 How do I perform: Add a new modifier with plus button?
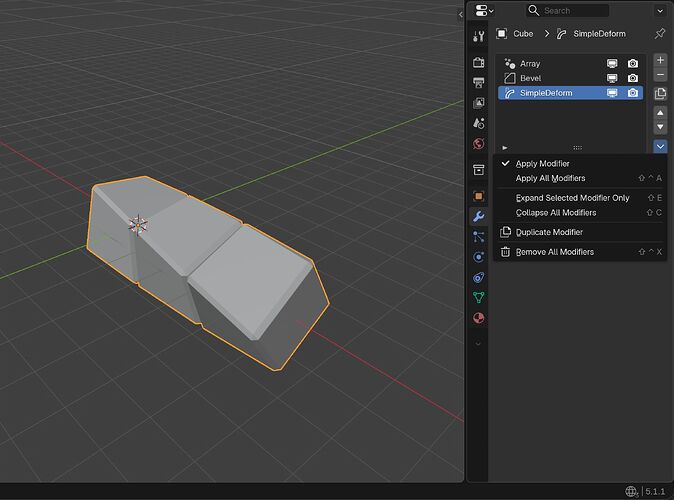(660, 60)
